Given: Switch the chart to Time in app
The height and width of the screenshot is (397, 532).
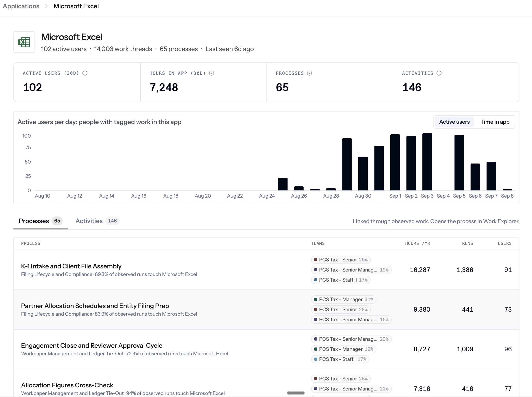Looking at the screenshot, I should coord(495,122).
